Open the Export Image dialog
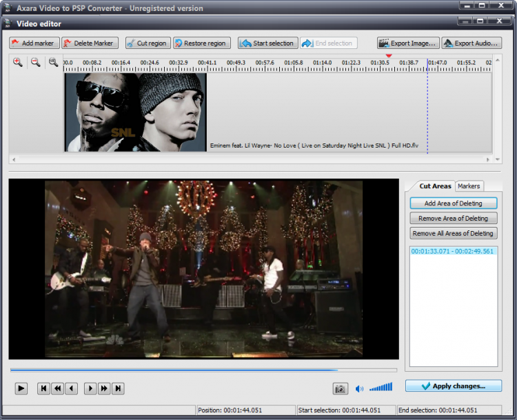Image resolution: width=517 pixels, height=420 pixels. tap(408, 43)
